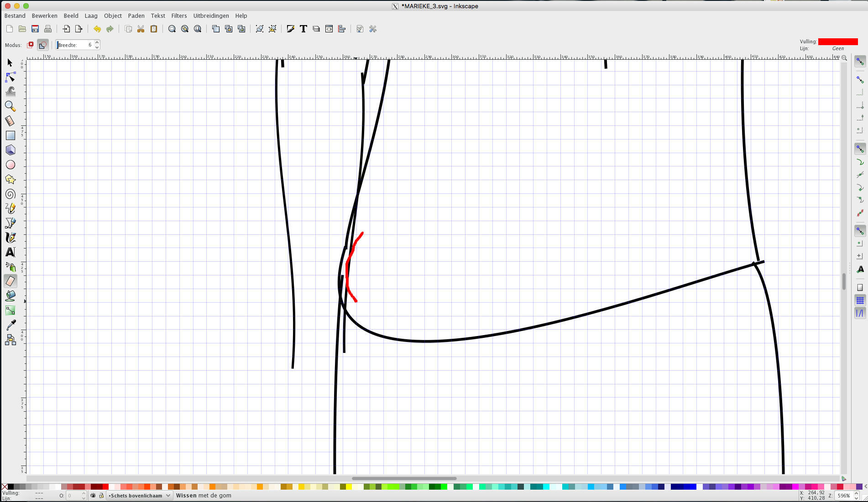This screenshot has height=502, width=868.
Task: Increase the Breedte value with up arrow
Action: point(97,42)
